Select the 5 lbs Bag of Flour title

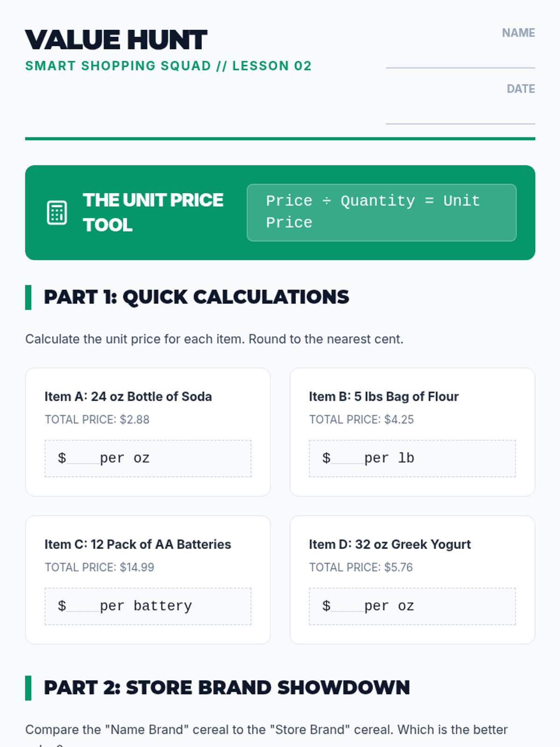point(384,396)
